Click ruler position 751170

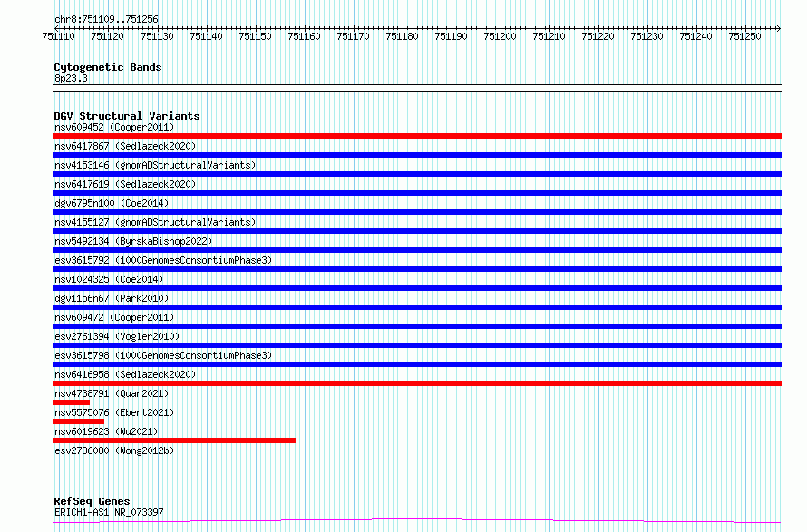[x=353, y=36]
